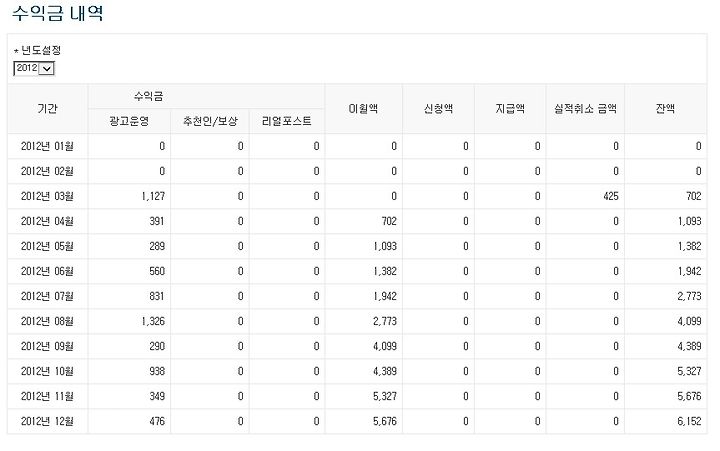Click the 2,773 이월액 value for August
720x451 pixels.
[385, 321]
